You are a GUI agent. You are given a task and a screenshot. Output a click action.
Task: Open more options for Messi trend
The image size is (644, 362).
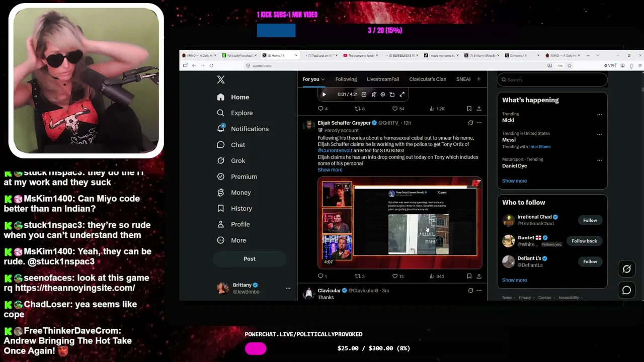tap(599, 134)
